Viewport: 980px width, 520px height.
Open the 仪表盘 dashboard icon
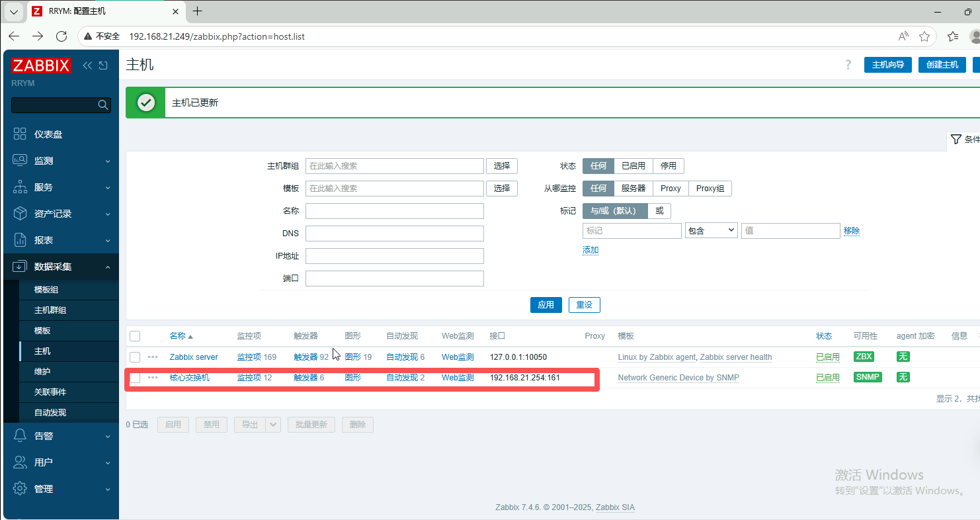(20, 134)
